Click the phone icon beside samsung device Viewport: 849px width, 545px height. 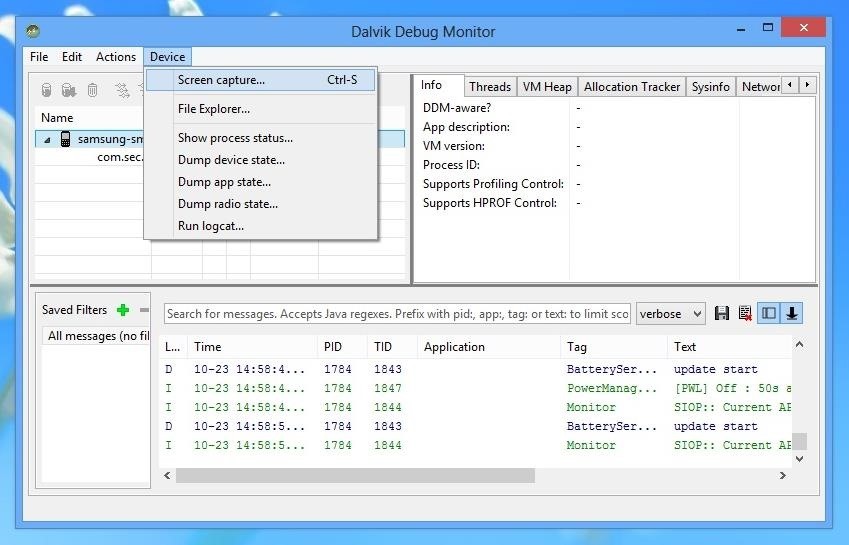(66, 139)
